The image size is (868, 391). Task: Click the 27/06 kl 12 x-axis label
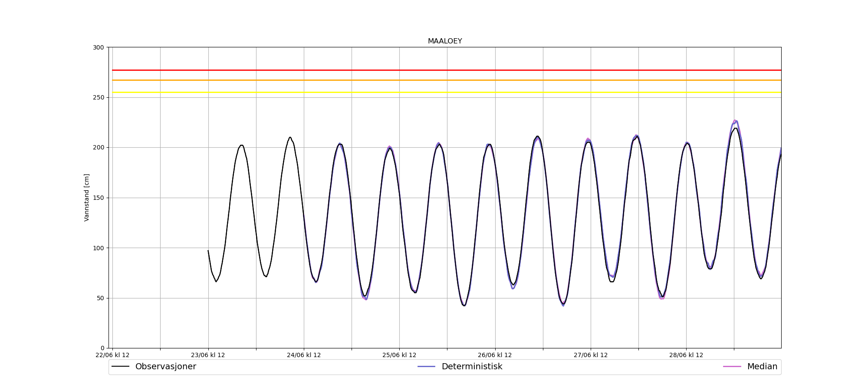591,355
